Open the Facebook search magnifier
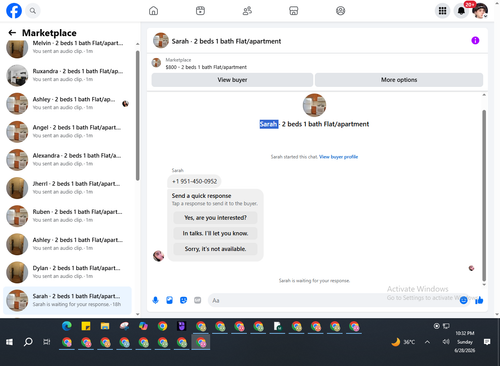 point(33,11)
